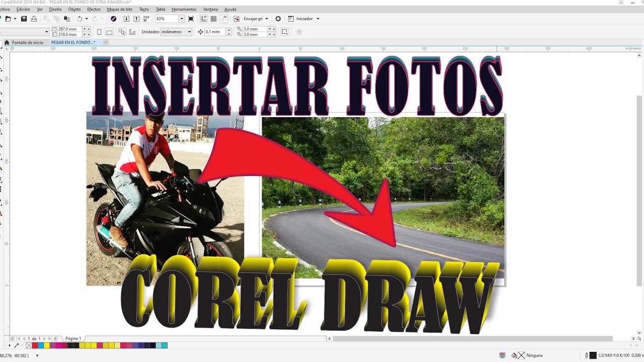Expand the Iniciador dropdown arrow
Viewport: 644px width, 362px height.
click(x=318, y=19)
